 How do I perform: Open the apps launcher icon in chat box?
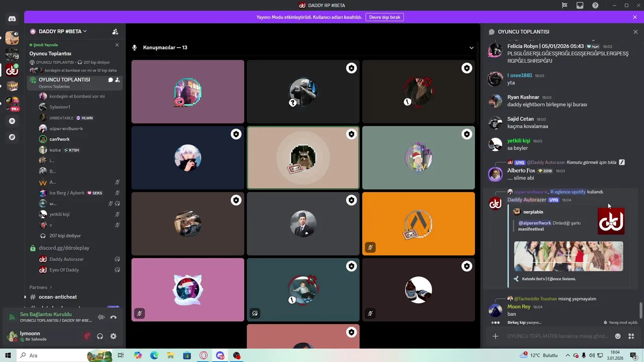click(631, 336)
